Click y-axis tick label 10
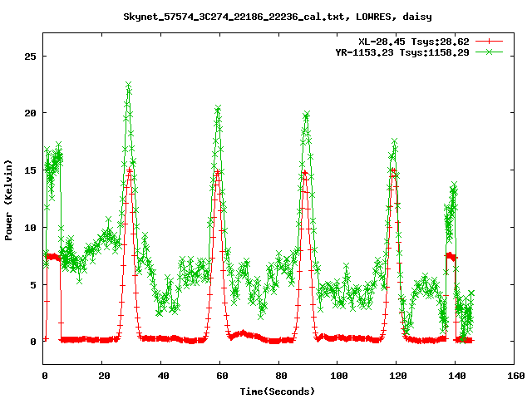532x399 pixels. pos(30,228)
